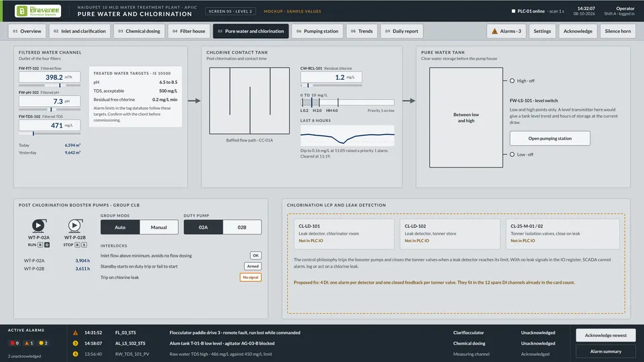Viewport: 644px width, 362px height.
Task: Click Silence horn
Action: [x=618, y=32]
